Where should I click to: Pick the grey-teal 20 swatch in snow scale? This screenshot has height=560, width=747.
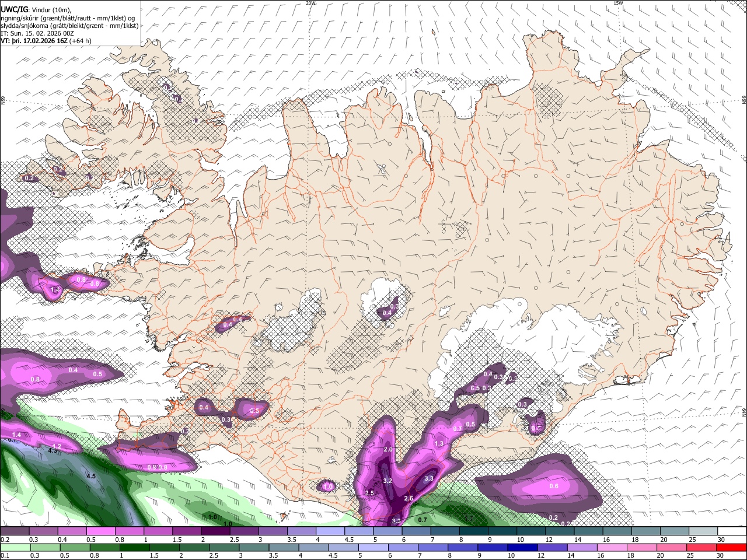click(675, 531)
